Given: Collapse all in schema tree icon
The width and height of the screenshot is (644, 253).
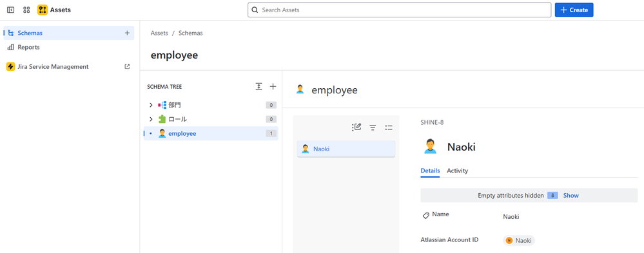Looking at the screenshot, I should point(259,86).
